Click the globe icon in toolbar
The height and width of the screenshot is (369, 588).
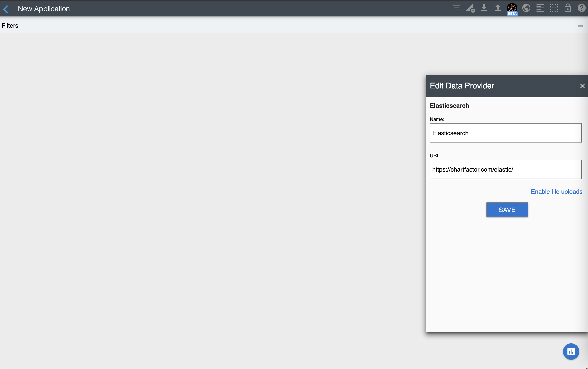526,8
